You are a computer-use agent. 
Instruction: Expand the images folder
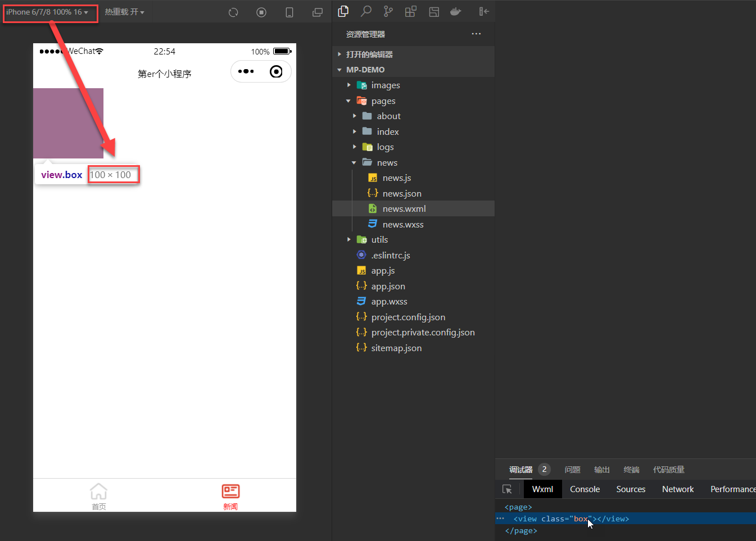(x=386, y=85)
